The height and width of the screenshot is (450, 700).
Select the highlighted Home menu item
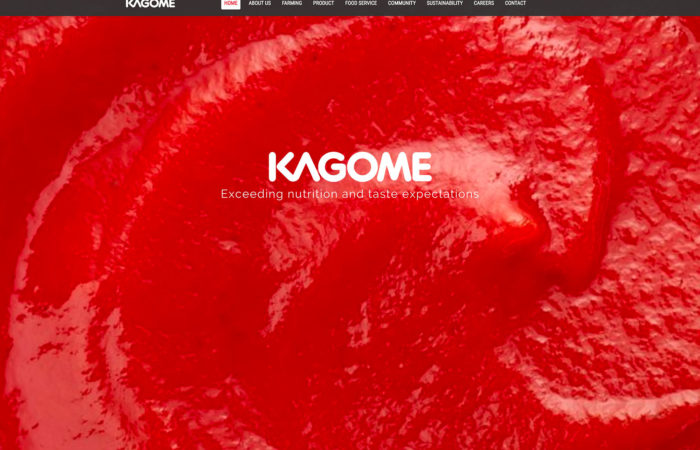click(231, 4)
